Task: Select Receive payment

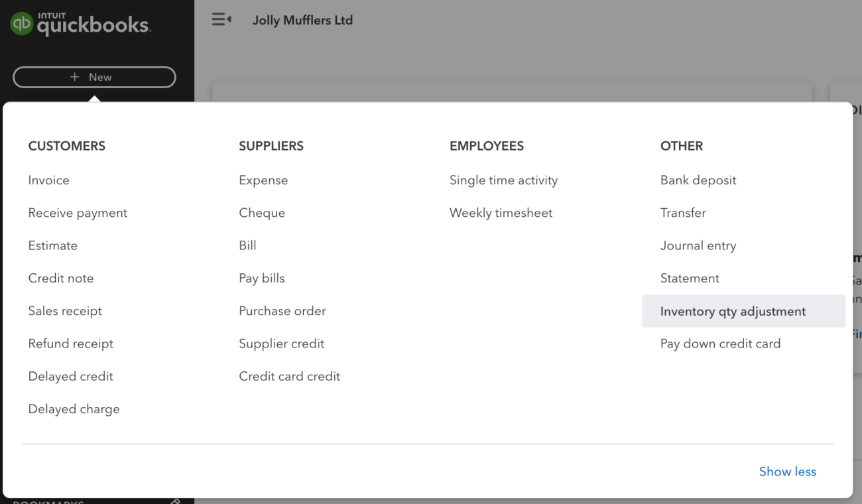Action: 78,212
